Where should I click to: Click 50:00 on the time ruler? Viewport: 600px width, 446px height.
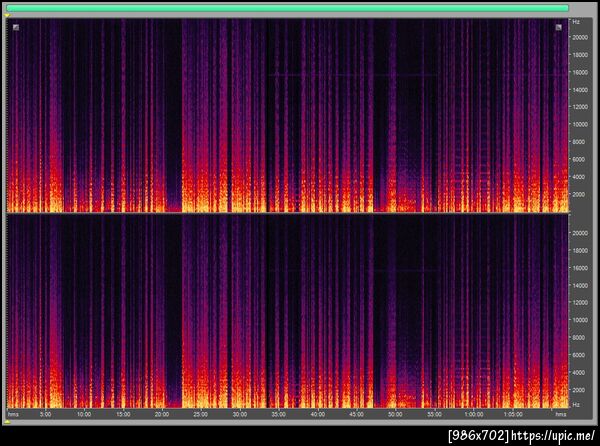[x=395, y=414]
